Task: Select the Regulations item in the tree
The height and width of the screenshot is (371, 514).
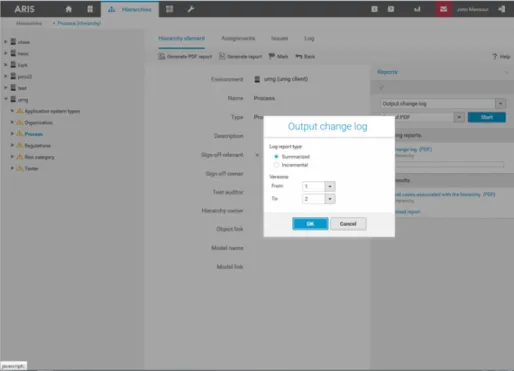Action: click(37, 145)
